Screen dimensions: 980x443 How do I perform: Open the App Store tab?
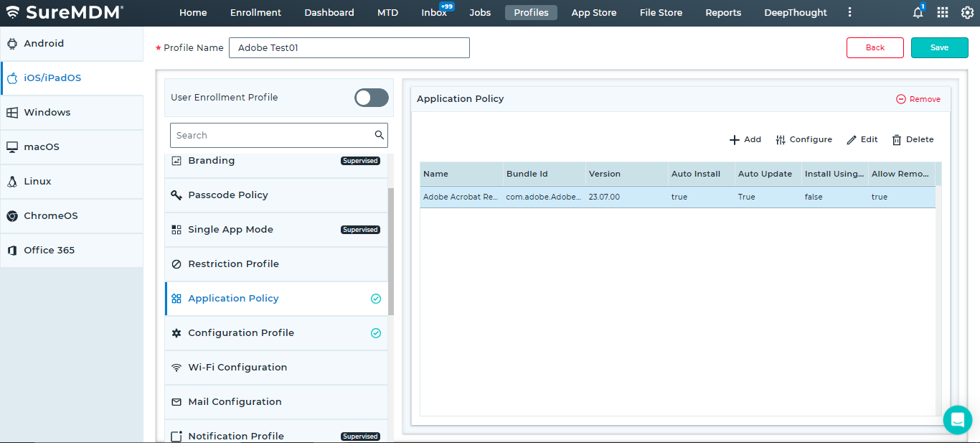click(x=594, y=12)
